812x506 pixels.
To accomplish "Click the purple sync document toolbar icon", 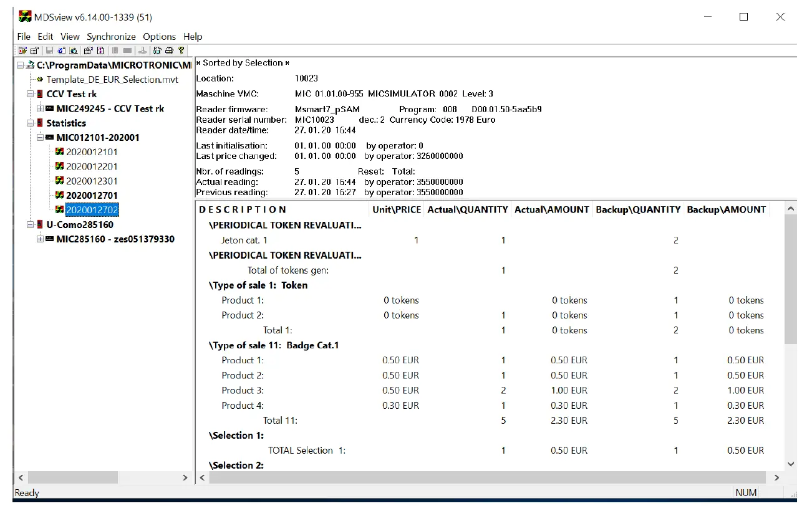I will (100, 50).
